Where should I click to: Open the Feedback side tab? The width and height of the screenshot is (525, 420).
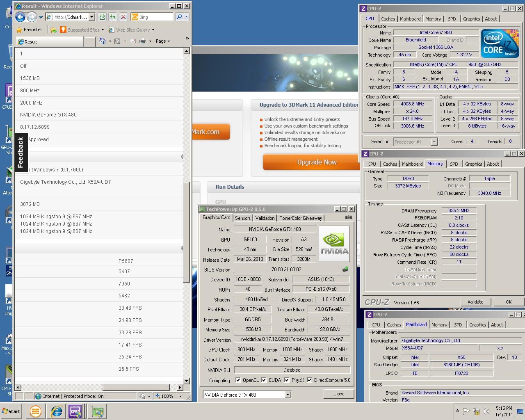[21, 153]
